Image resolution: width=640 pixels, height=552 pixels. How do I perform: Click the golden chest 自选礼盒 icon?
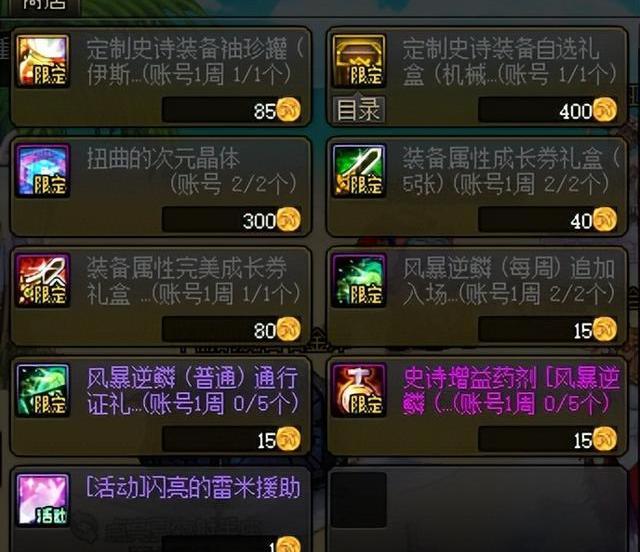(x=359, y=61)
